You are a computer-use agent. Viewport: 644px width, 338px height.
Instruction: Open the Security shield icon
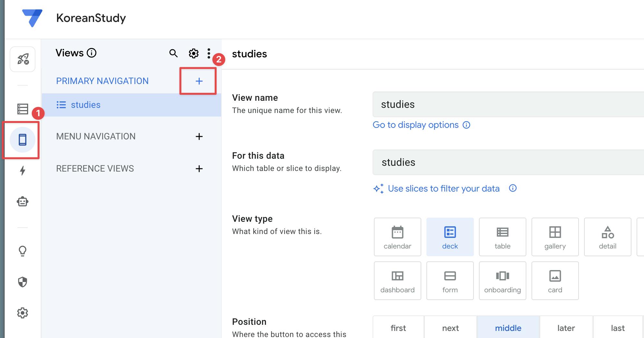[23, 282]
